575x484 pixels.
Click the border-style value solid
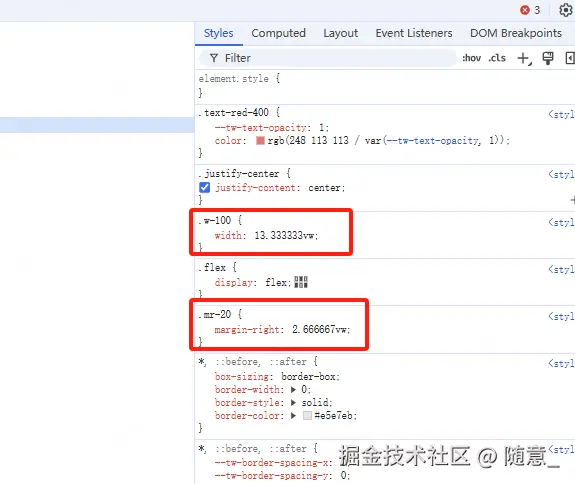click(316, 403)
